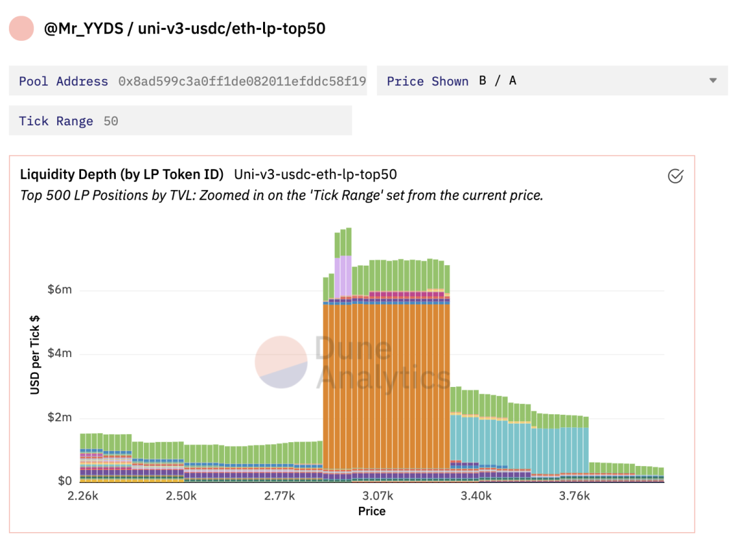Open the uni-v3-usdc/eth-lp-top50 dashboard title link
Screen dimensions: 736x560
(232, 29)
